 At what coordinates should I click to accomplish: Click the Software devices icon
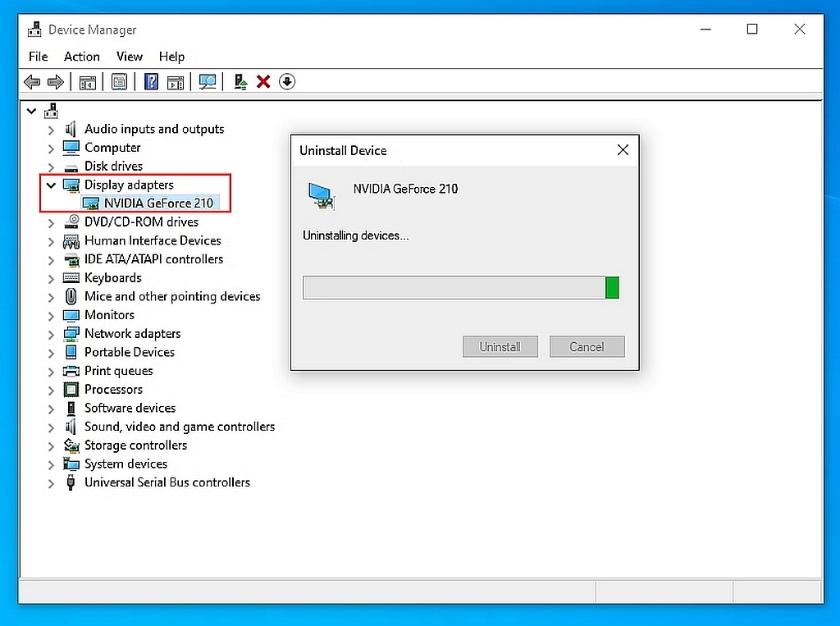point(71,408)
